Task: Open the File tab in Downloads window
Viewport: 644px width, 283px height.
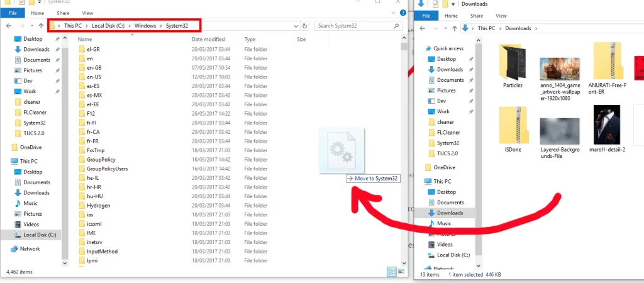Action: click(426, 16)
